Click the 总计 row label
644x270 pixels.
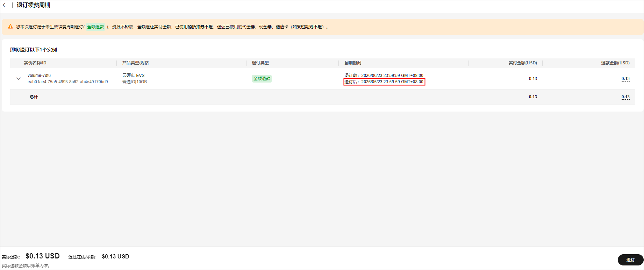tap(34, 97)
